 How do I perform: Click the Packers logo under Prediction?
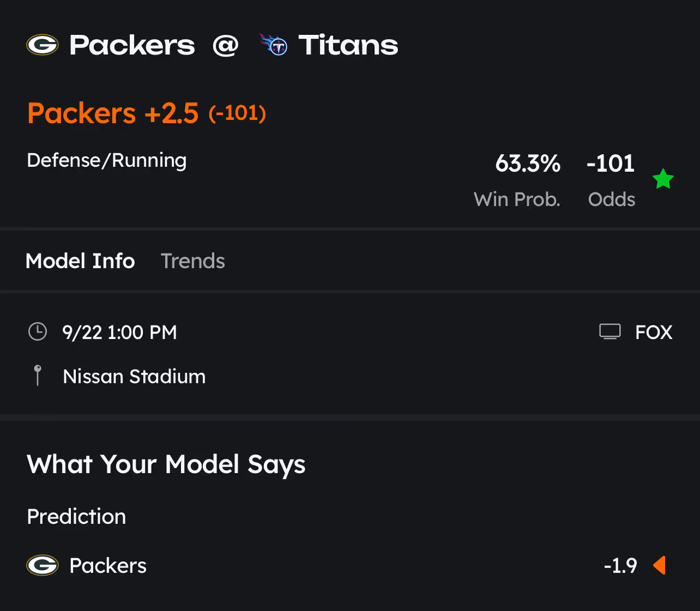pyautogui.click(x=43, y=565)
